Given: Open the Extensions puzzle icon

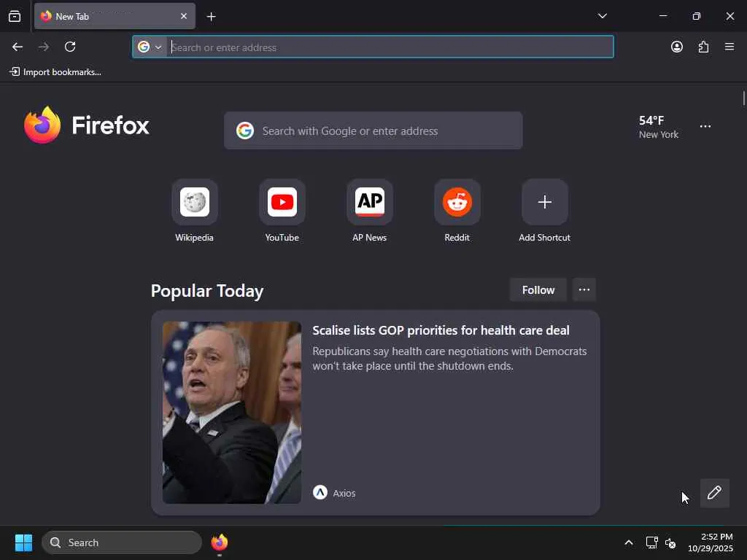Looking at the screenshot, I should click(703, 47).
